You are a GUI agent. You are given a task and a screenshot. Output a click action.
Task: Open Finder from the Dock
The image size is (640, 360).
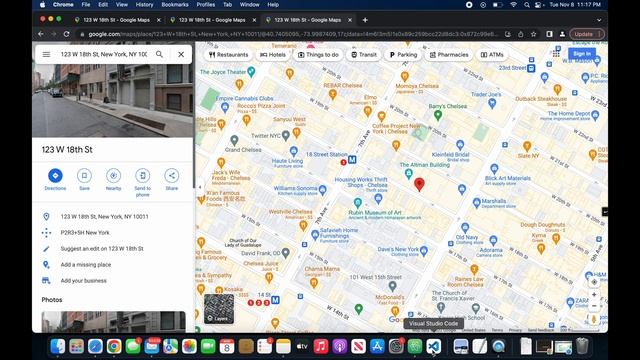coord(58,346)
